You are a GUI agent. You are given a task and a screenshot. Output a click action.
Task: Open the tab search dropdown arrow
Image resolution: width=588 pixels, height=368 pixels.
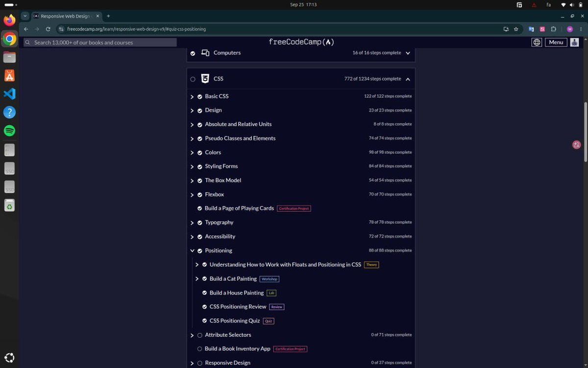[x=25, y=16]
